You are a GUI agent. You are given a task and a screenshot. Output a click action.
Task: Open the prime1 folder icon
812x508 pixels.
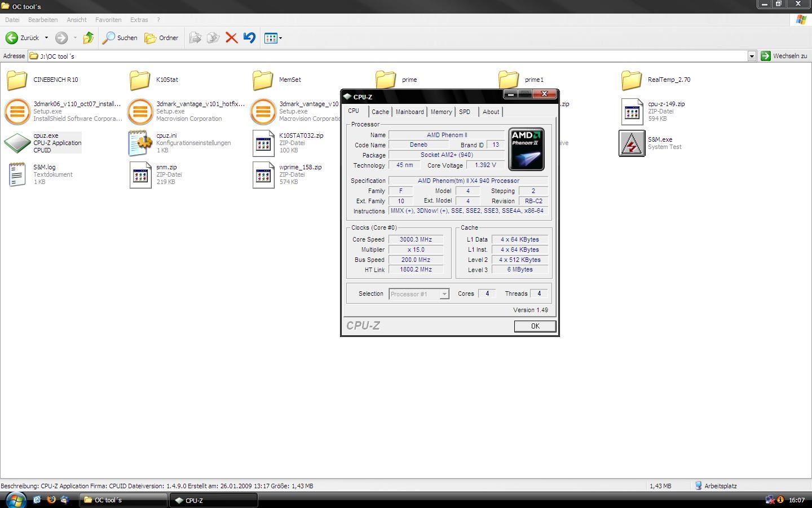(509, 80)
